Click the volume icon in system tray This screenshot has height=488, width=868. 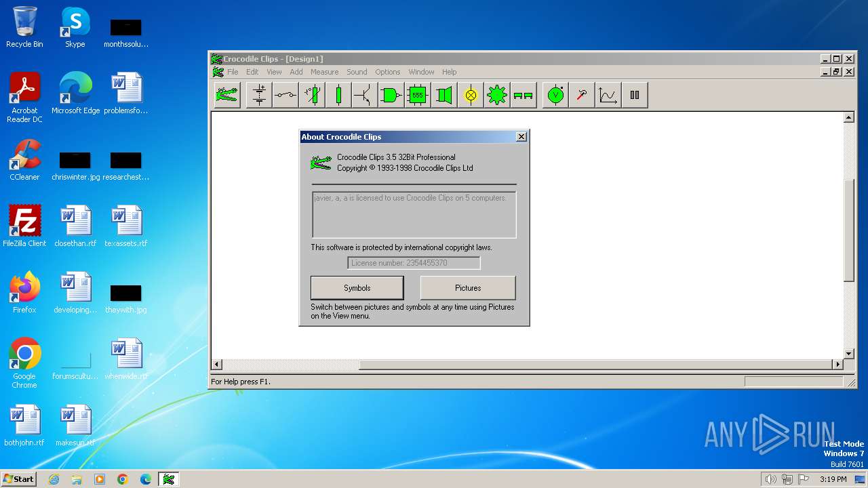click(x=770, y=479)
